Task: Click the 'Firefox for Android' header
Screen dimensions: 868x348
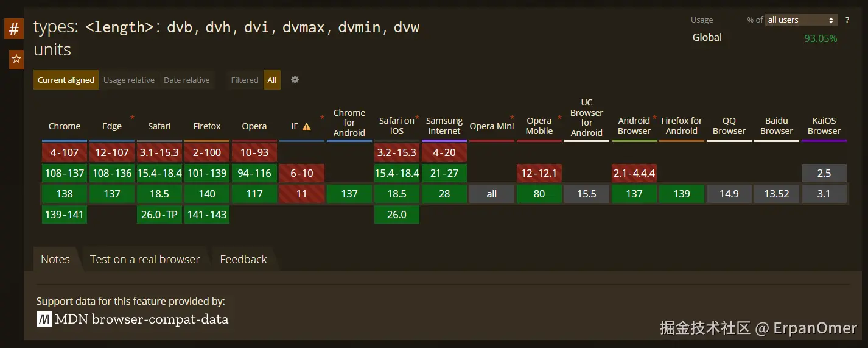Action: (682, 126)
